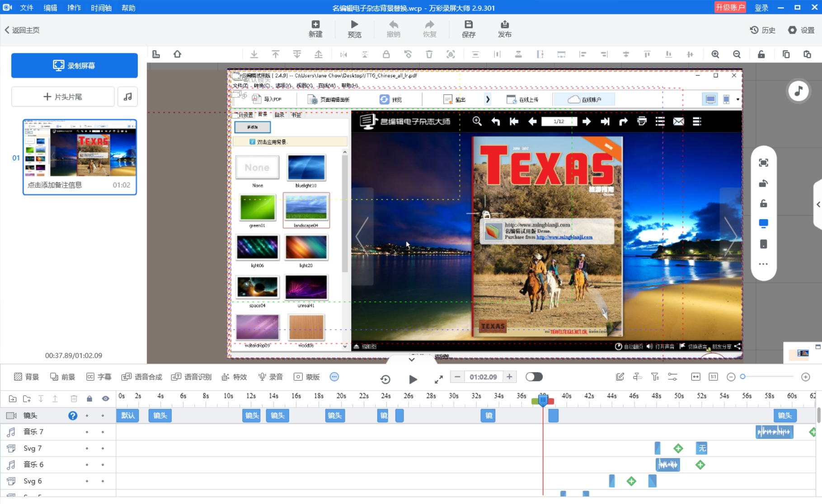Click the timeline zoom slider handle

click(x=742, y=377)
